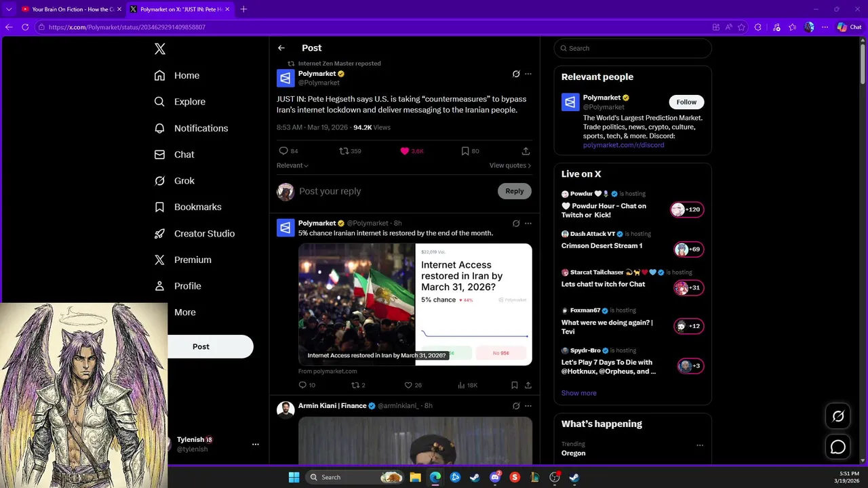The width and height of the screenshot is (868, 488).
Task: Join the Powdur Hour live space
Action: coord(687,209)
